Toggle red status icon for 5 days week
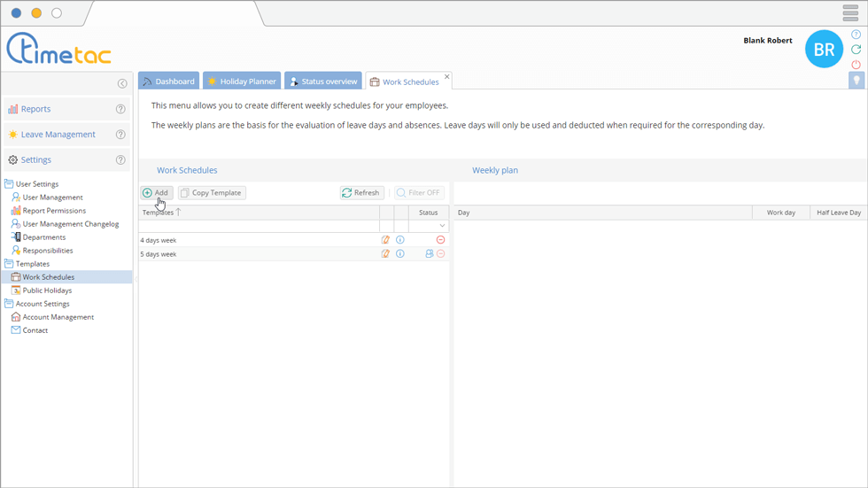Image resolution: width=868 pixels, height=488 pixels. pyautogui.click(x=440, y=254)
